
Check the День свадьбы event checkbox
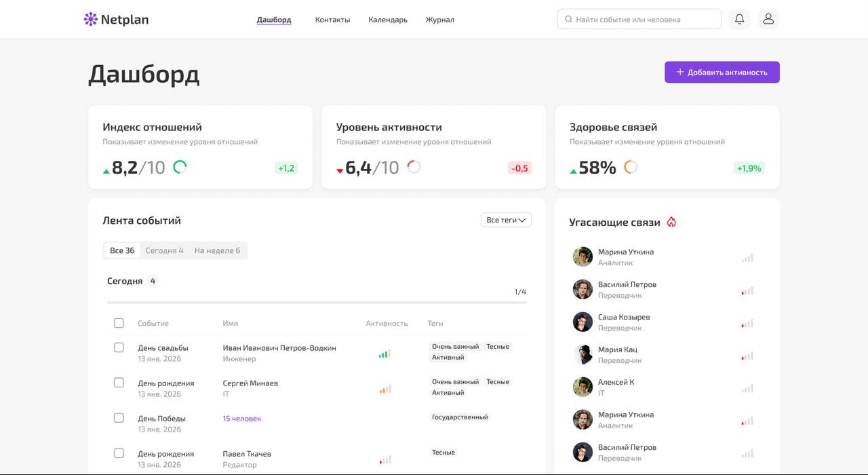[119, 347]
